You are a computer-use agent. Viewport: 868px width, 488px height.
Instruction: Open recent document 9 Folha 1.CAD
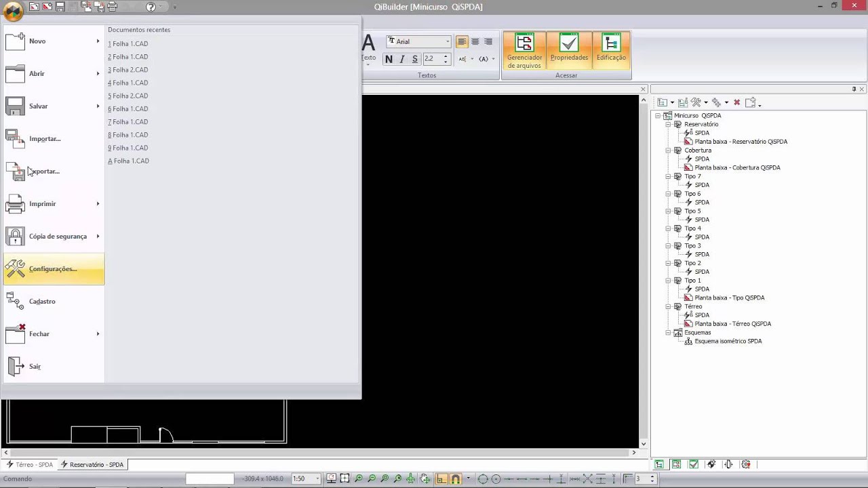[128, 148]
